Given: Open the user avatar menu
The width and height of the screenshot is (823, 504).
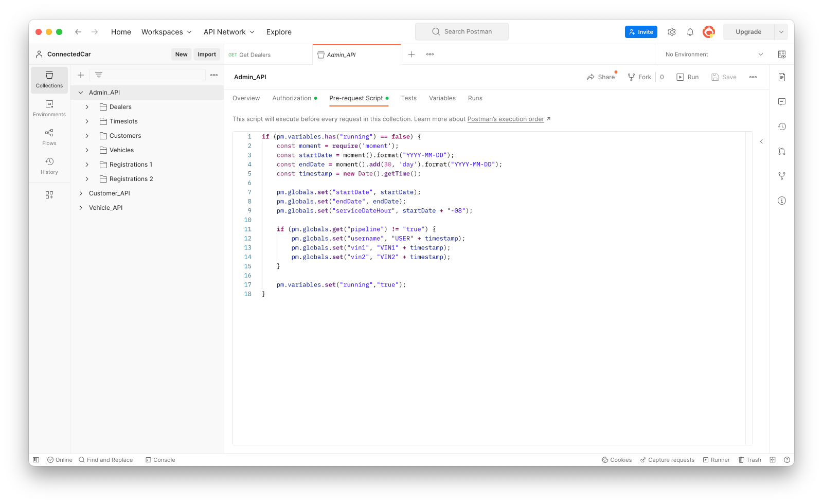Looking at the screenshot, I should tap(709, 32).
